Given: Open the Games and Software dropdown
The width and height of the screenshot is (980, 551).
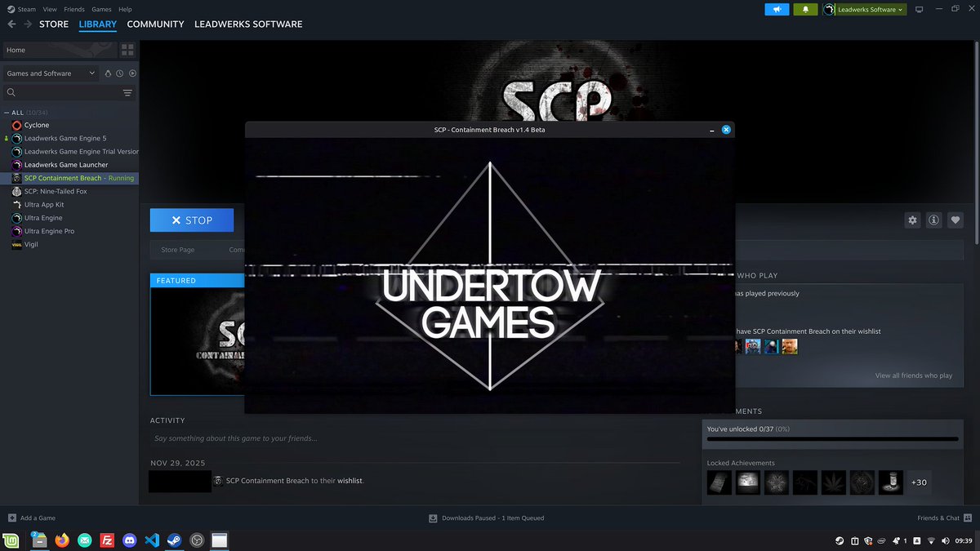Looking at the screenshot, I should click(51, 73).
